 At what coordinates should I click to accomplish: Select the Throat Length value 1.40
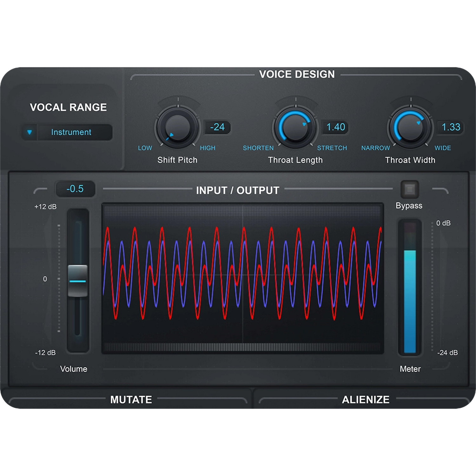[x=335, y=127]
